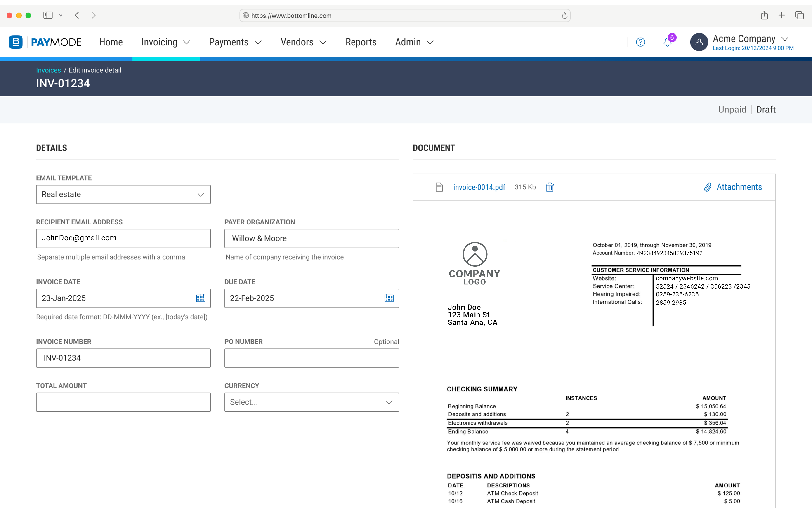Viewport: 812px width, 508px height.
Task: Click the globe icon in address bar
Action: click(246, 15)
